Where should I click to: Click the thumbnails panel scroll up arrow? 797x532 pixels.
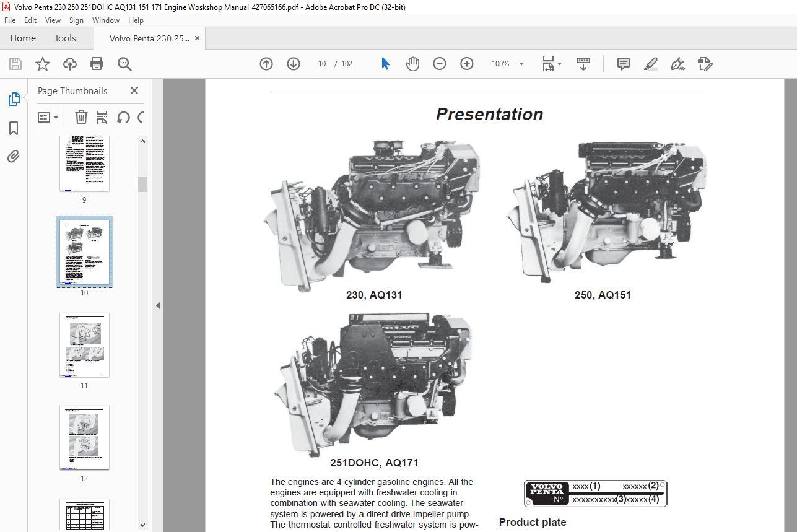coord(143,141)
